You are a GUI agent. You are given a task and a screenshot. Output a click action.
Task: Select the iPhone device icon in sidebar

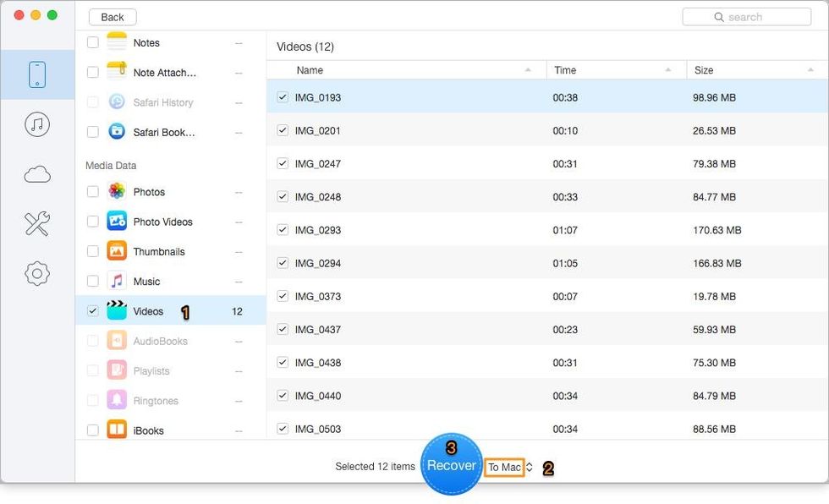click(x=37, y=74)
